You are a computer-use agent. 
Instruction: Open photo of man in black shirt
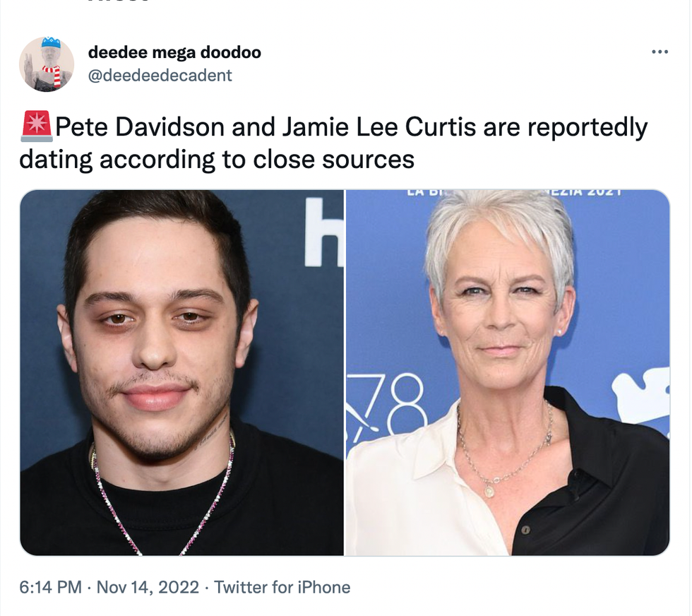tap(182, 372)
